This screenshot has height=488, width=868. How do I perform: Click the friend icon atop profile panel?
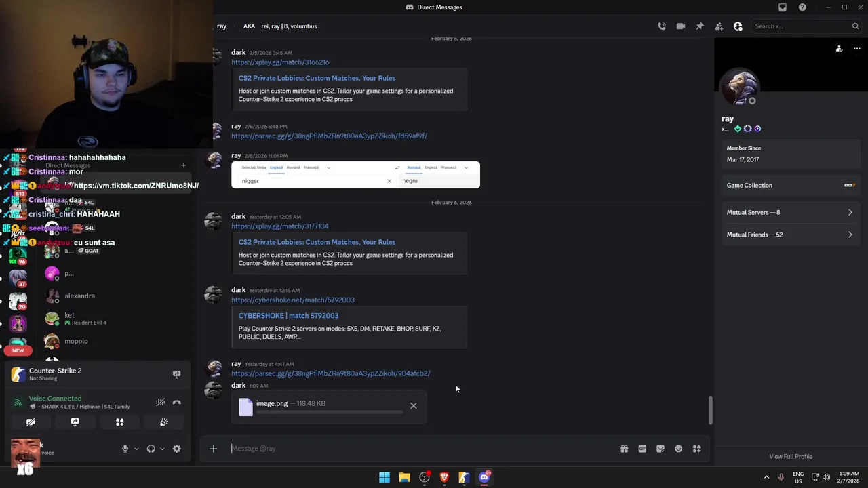(839, 49)
